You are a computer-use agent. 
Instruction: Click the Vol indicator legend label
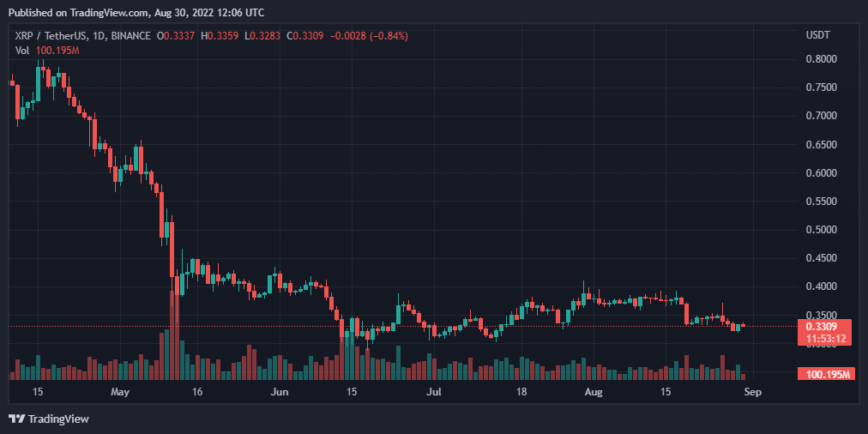pos(22,51)
